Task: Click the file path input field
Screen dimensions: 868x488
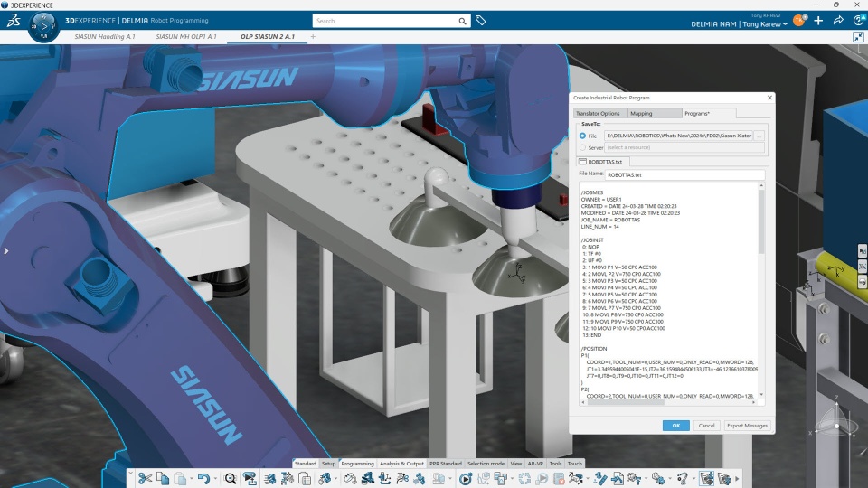Action: (x=679, y=136)
